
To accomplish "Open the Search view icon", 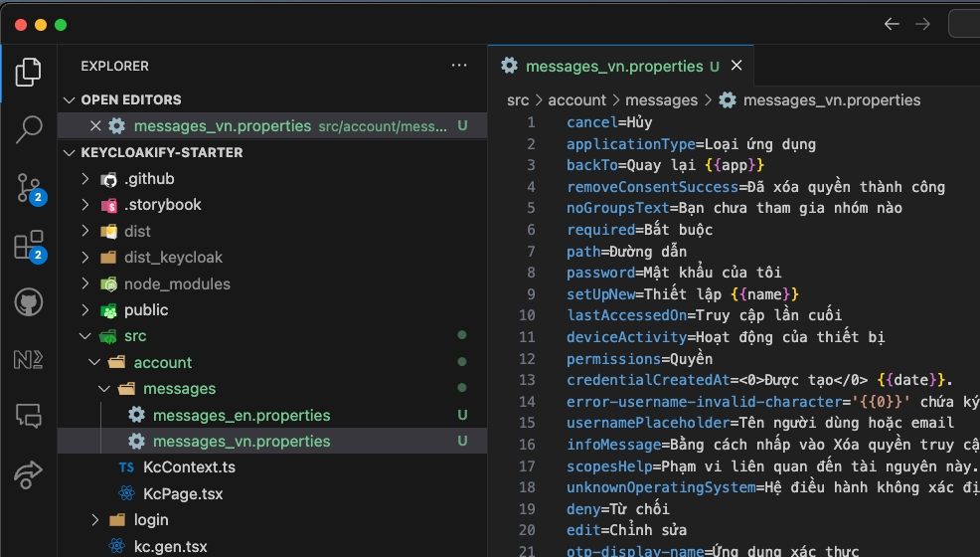I will [29, 128].
